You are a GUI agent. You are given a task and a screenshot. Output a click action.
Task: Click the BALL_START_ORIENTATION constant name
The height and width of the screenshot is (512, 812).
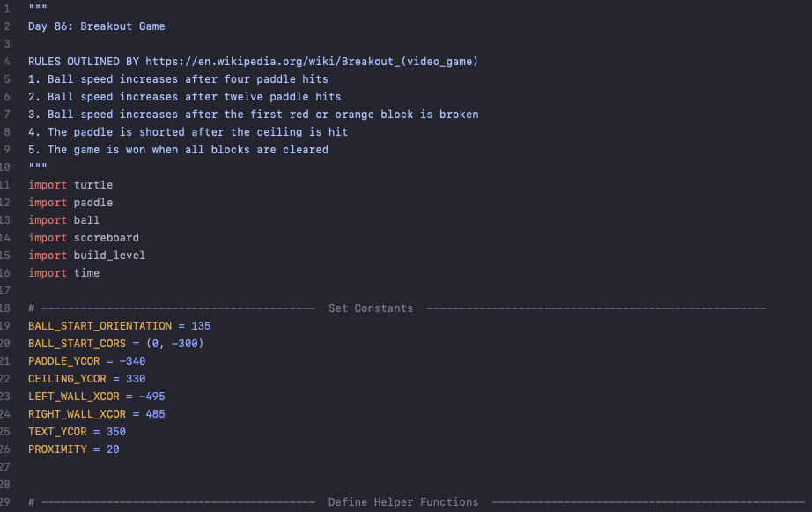100,326
